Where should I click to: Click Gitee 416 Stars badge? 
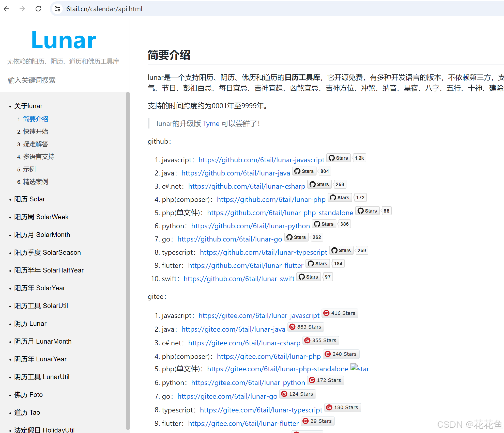click(340, 313)
